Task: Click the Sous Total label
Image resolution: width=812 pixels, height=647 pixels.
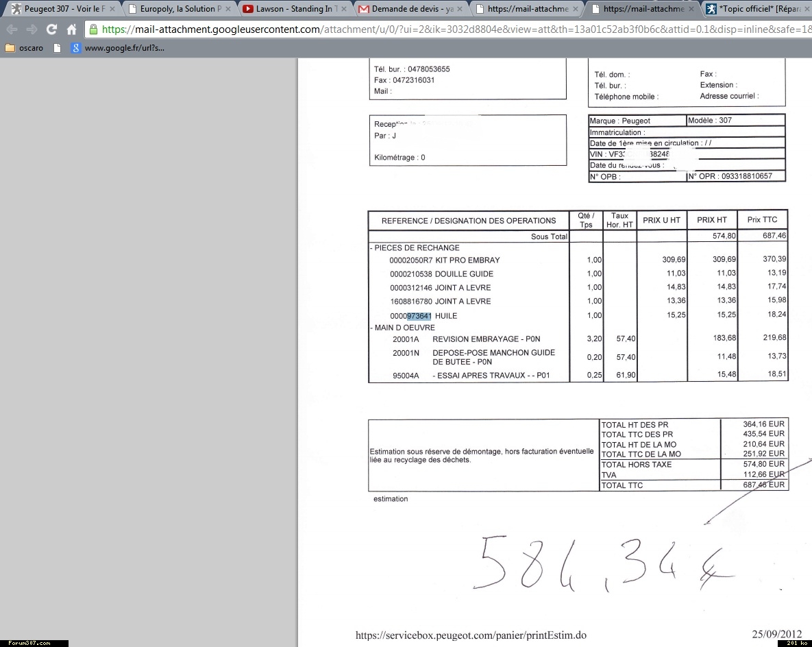Action: pos(549,236)
